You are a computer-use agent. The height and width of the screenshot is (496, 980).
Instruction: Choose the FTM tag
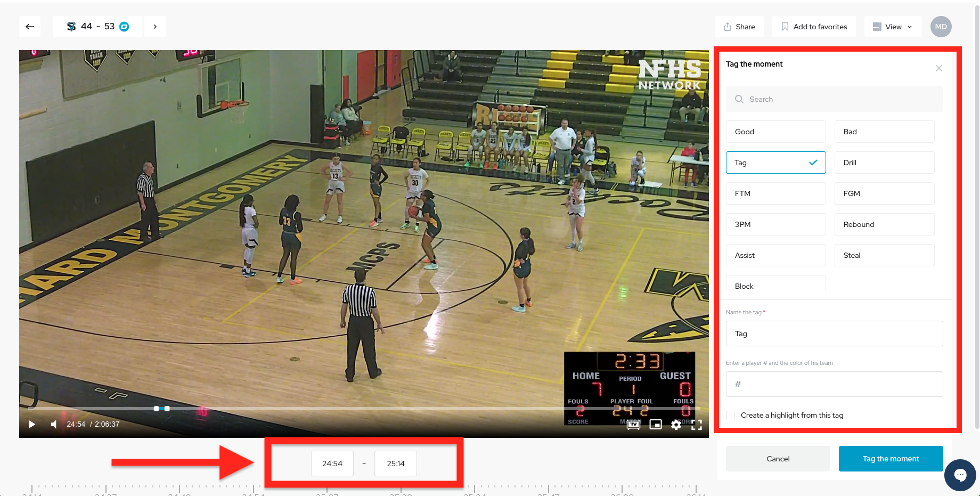click(775, 193)
